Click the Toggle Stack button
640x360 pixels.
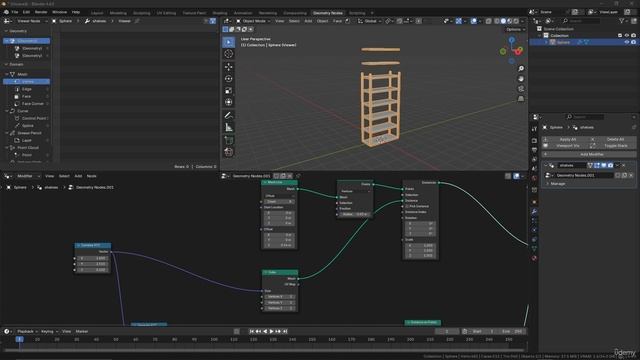click(612, 146)
